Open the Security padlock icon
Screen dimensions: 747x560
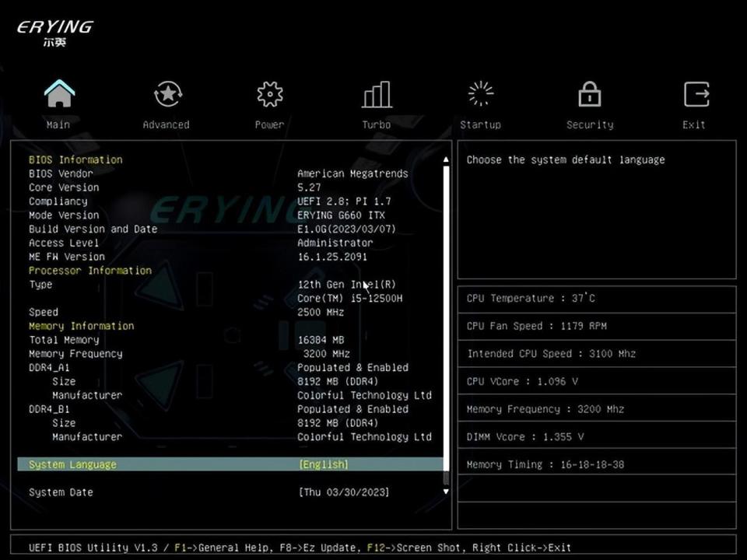tap(590, 93)
